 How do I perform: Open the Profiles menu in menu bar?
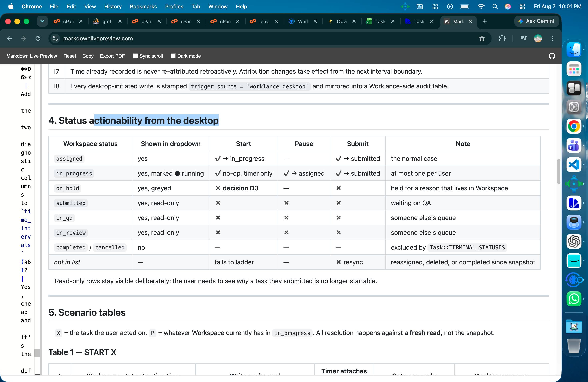[174, 7]
